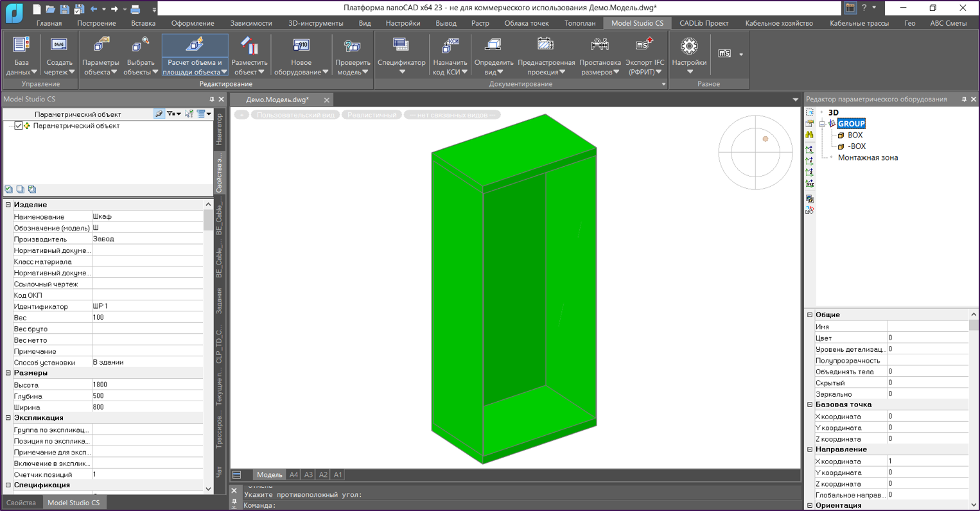Click the view orbit compass widget
The width and height of the screenshot is (980, 511).
755,152
